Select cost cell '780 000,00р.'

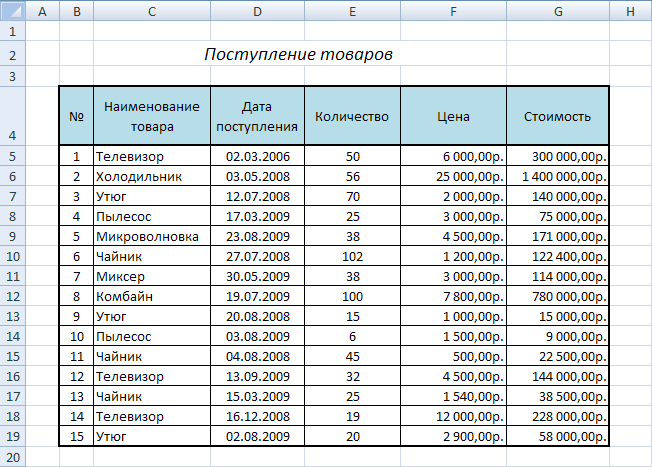point(558,296)
